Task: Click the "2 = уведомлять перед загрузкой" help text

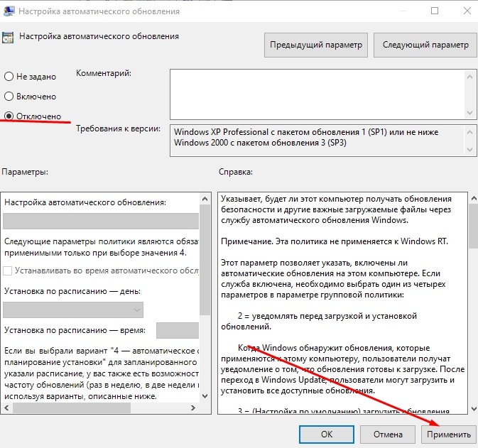Action: point(319,321)
